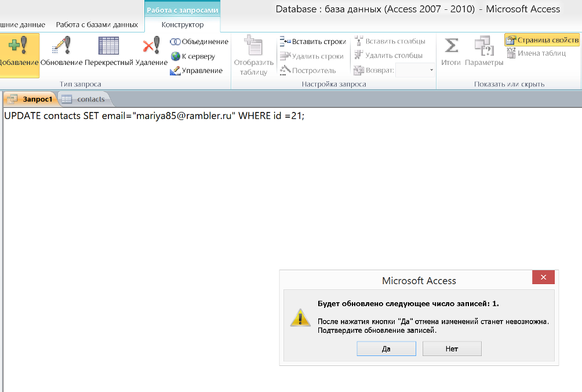Cancel the update with Нет button
The image size is (582, 392).
pyautogui.click(x=452, y=349)
